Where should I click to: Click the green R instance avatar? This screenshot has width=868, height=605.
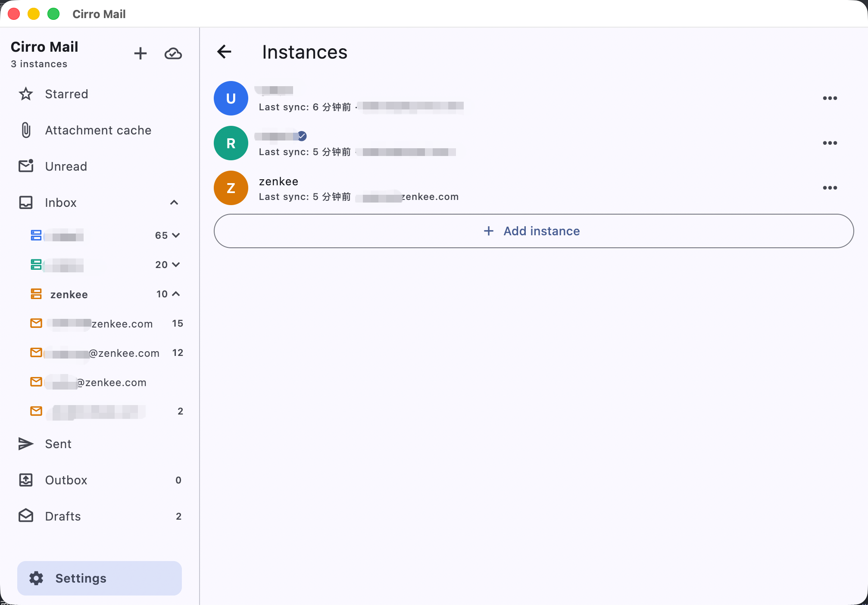pyautogui.click(x=231, y=143)
